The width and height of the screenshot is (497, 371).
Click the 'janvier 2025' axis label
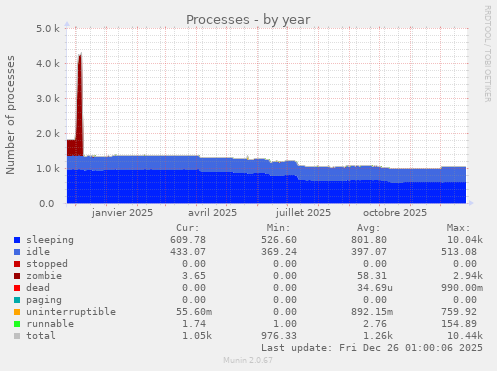point(122,213)
